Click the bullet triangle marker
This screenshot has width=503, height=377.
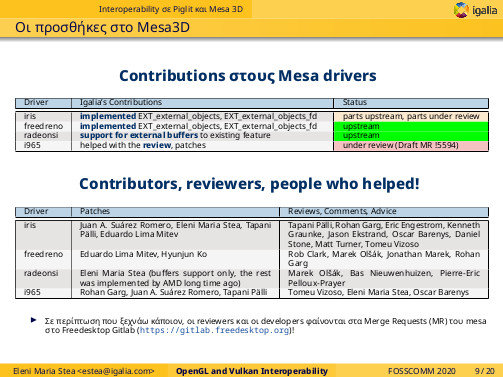(33, 320)
